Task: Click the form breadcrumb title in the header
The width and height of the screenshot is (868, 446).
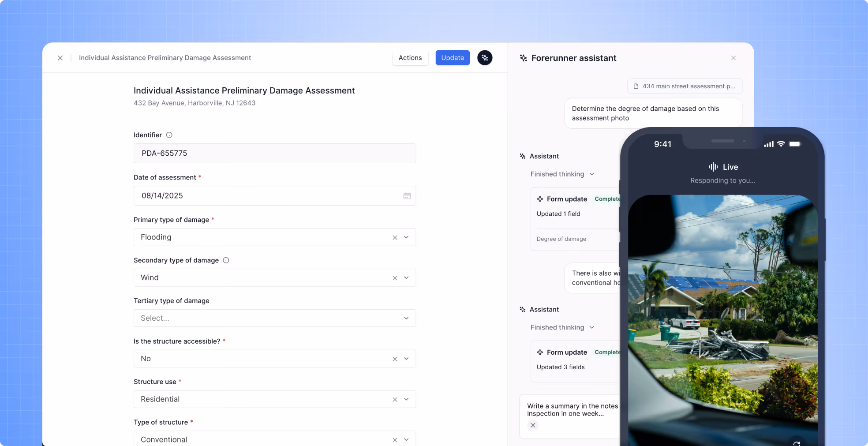Action: tap(165, 58)
